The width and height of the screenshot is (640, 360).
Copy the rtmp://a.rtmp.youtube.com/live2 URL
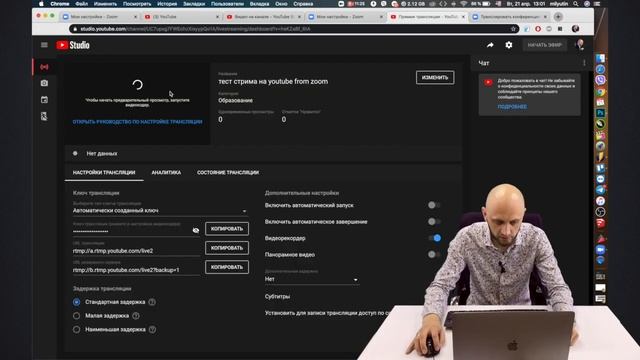tap(227, 248)
